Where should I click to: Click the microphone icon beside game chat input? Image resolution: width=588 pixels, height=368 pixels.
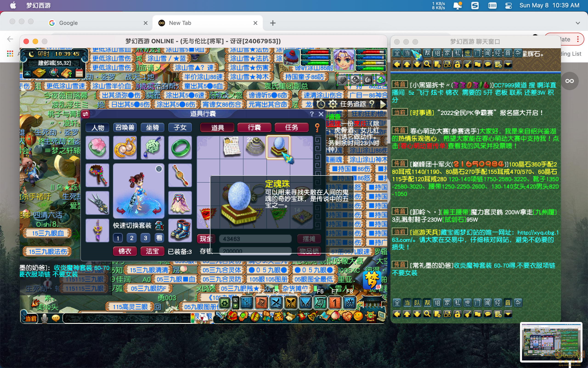click(45, 318)
